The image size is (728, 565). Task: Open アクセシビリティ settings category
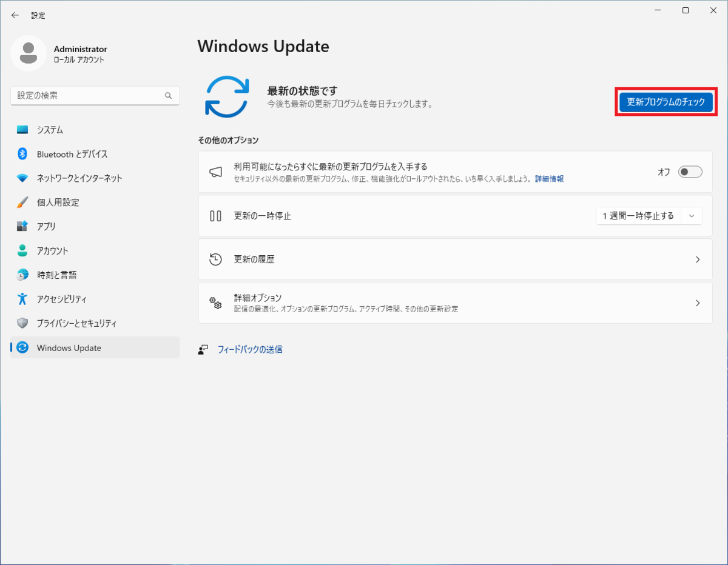(95, 299)
